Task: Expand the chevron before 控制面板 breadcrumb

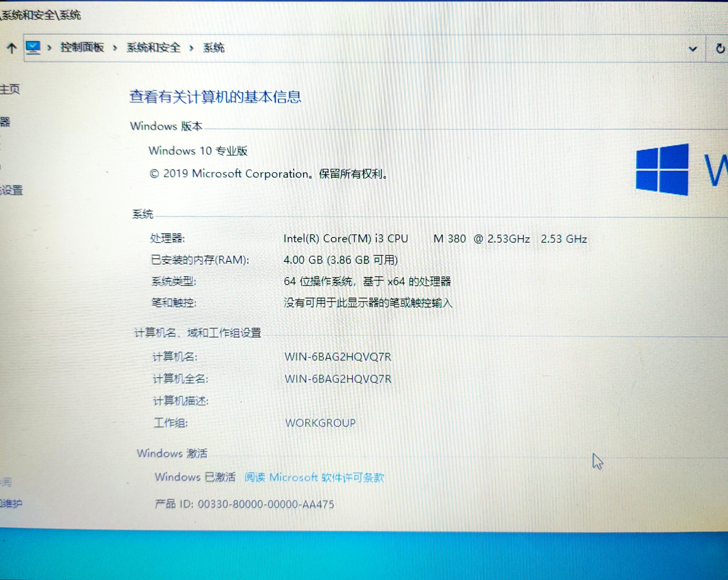Action: pyautogui.click(x=49, y=48)
